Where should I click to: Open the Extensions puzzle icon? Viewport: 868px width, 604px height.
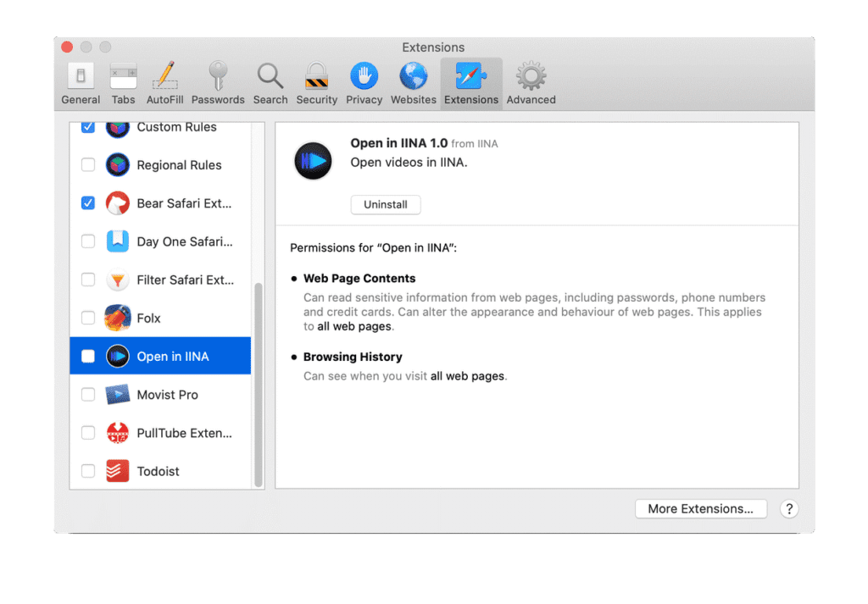[471, 75]
